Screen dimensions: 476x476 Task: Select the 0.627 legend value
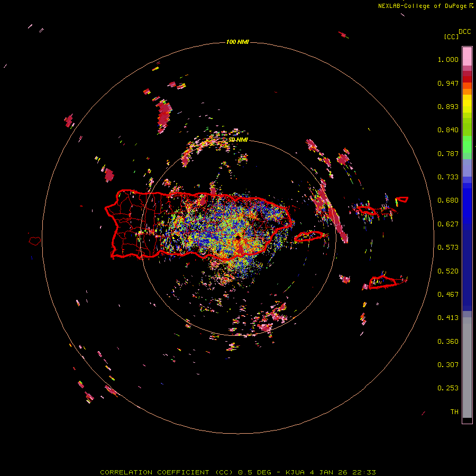[448, 224]
